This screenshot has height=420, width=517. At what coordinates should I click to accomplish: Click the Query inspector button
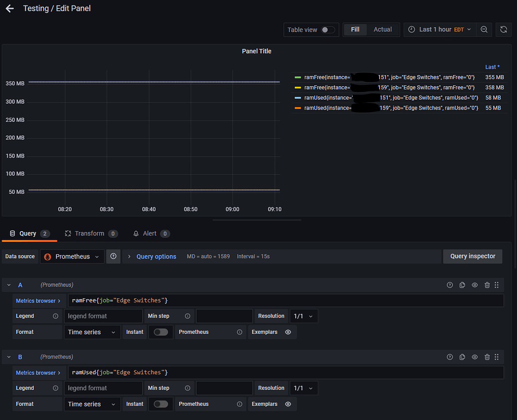(x=473, y=256)
